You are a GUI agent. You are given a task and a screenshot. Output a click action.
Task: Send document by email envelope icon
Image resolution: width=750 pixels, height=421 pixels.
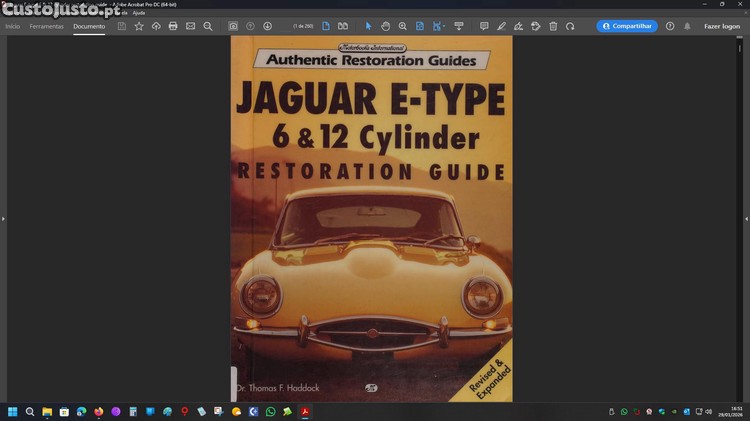190,26
